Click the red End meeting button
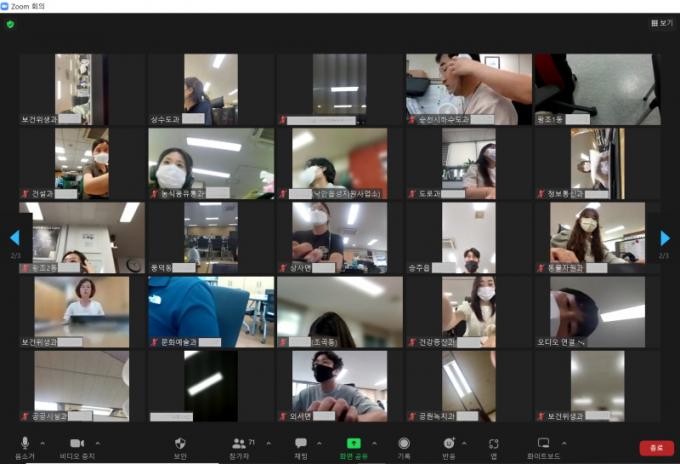 (x=656, y=448)
